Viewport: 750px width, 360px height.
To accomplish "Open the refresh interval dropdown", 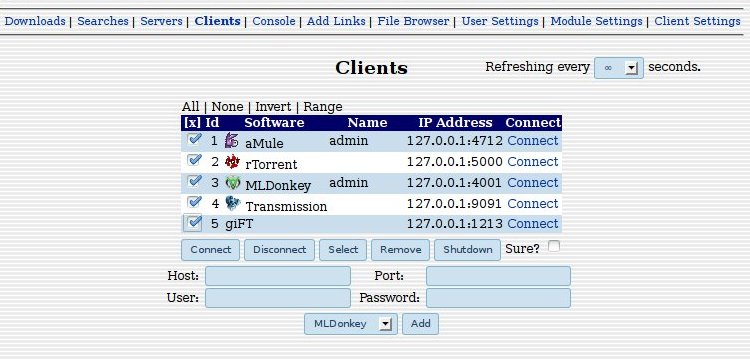I will pos(618,68).
